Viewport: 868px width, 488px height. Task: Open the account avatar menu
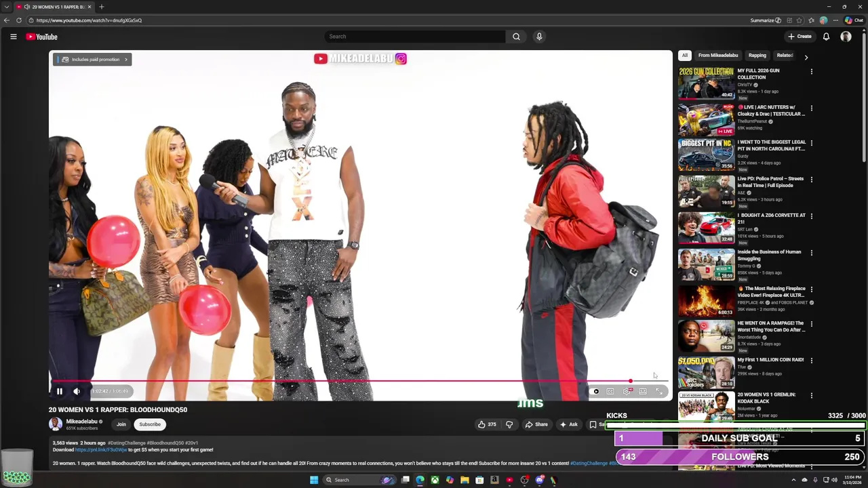846,37
